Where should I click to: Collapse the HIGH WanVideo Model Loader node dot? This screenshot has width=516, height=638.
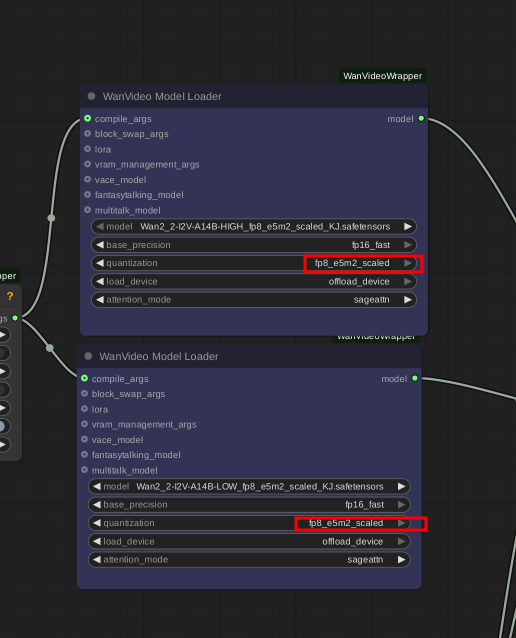pyautogui.click(x=91, y=96)
